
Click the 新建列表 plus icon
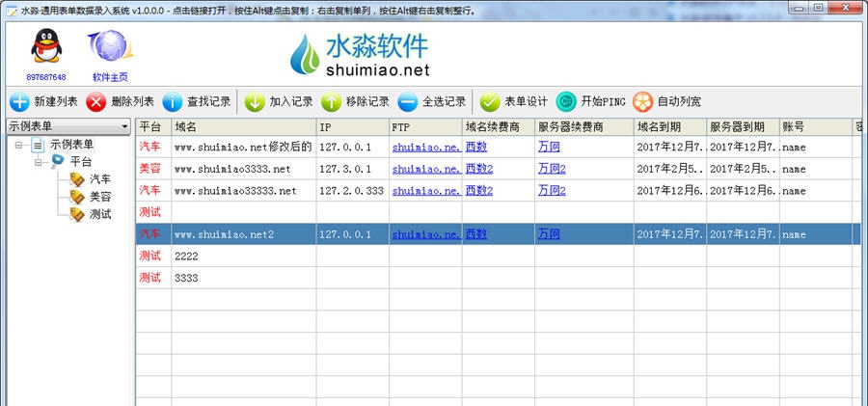click(19, 102)
